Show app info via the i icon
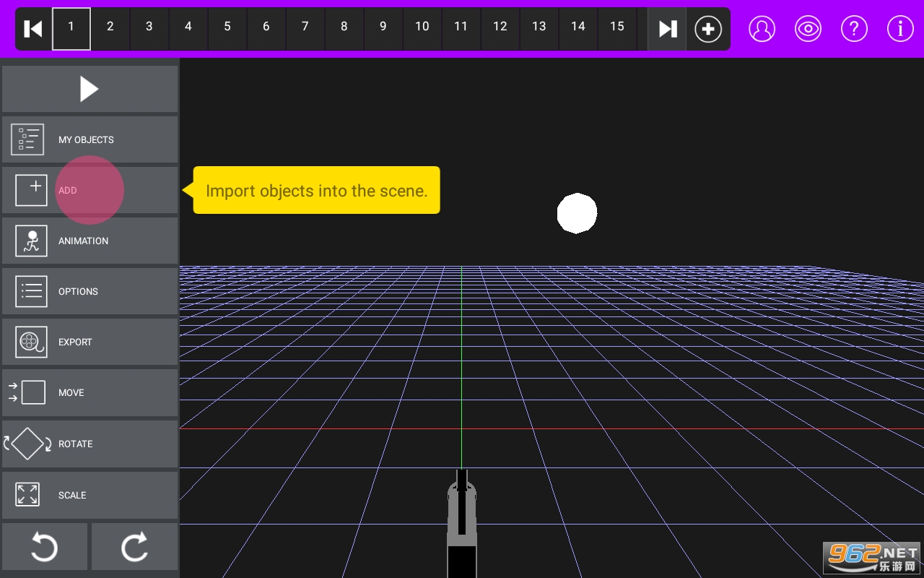The width and height of the screenshot is (924, 578). [x=900, y=29]
